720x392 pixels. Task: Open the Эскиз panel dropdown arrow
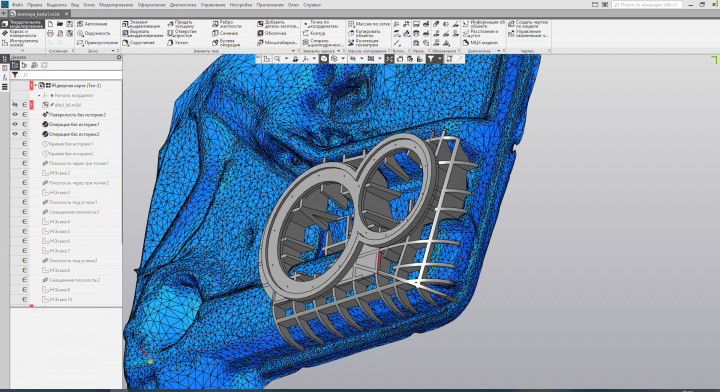[113, 51]
